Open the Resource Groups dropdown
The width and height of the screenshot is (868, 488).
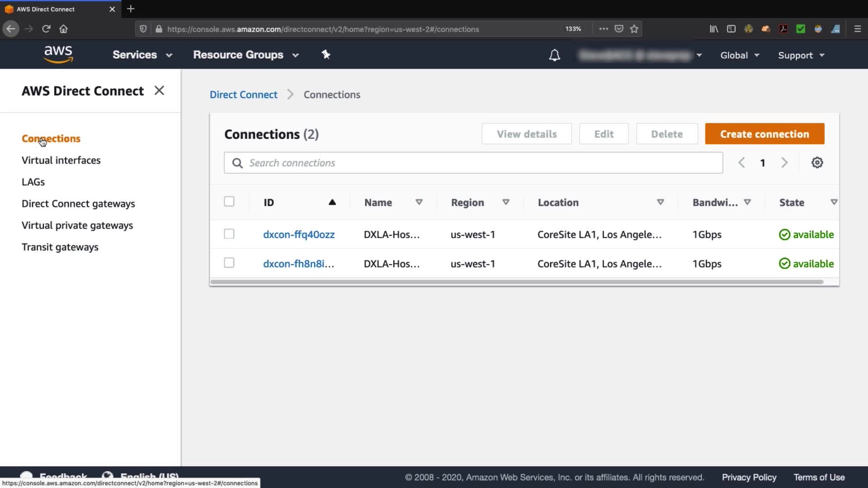tap(246, 55)
